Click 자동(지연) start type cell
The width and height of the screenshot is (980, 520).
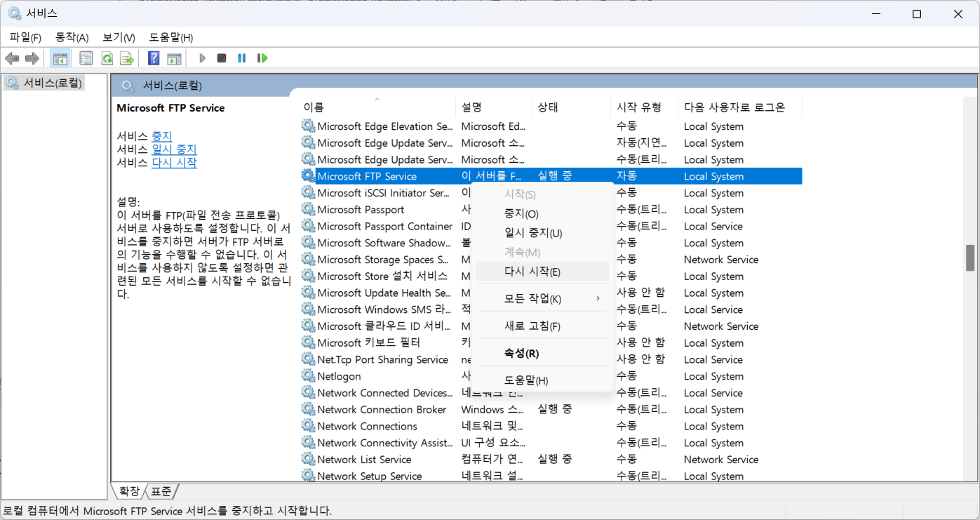tap(642, 143)
